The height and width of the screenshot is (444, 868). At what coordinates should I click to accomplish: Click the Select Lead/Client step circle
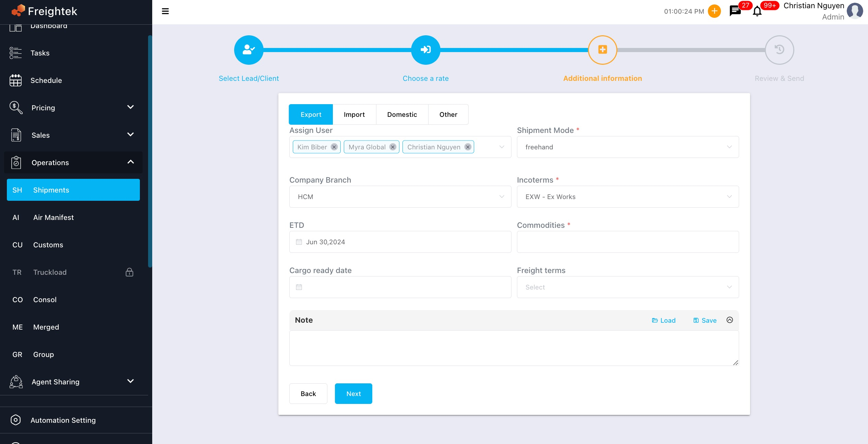(x=249, y=50)
